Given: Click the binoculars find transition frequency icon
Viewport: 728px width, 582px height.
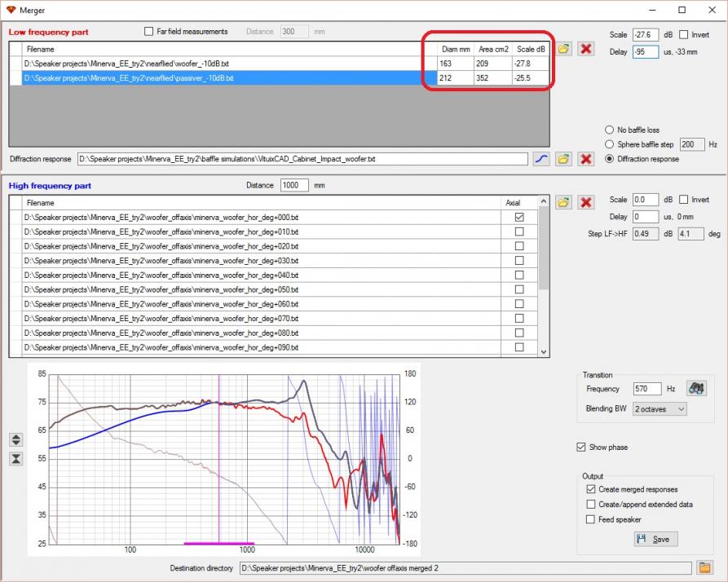Looking at the screenshot, I should click(x=696, y=388).
